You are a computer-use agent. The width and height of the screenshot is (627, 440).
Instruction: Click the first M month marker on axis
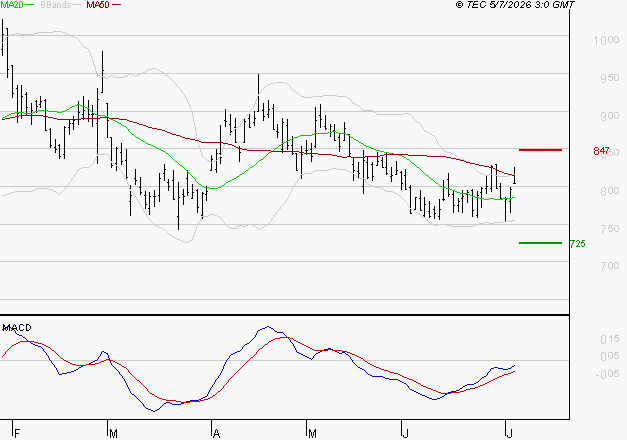(x=114, y=433)
